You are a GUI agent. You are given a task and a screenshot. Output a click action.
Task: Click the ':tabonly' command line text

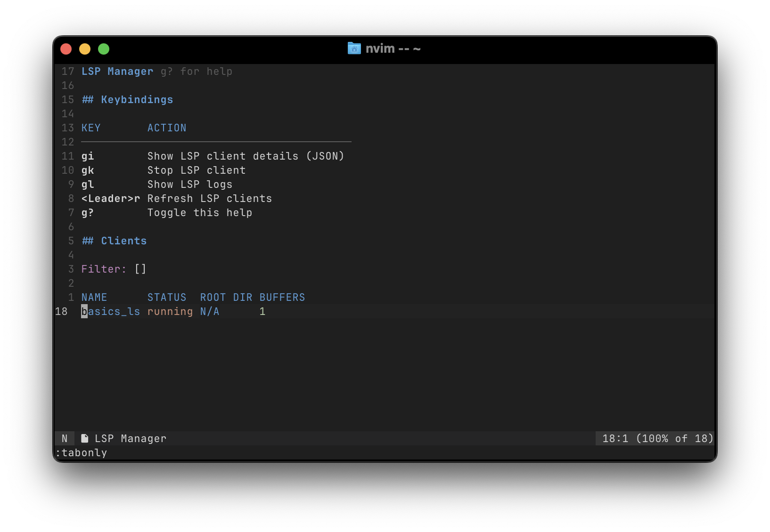pyautogui.click(x=81, y=452)
